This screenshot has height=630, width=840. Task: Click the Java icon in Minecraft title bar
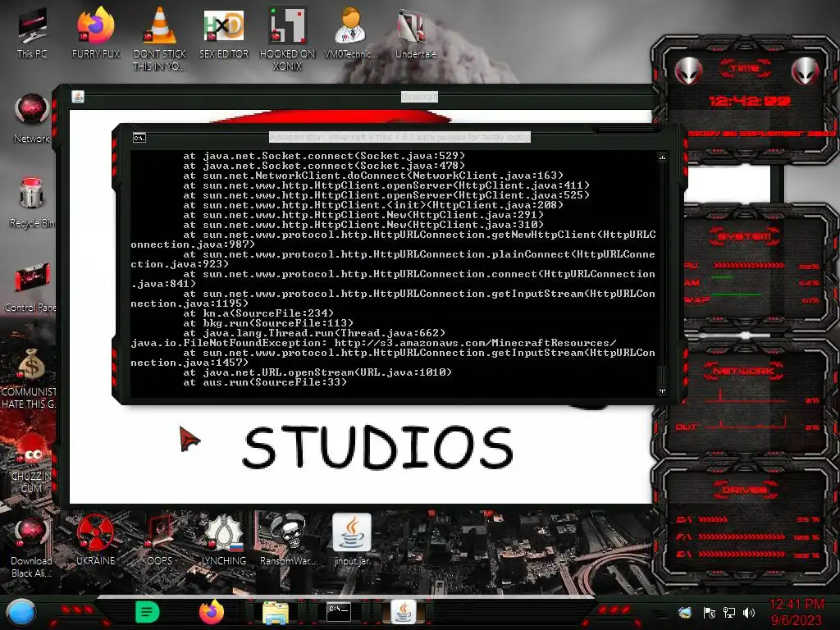78,97
